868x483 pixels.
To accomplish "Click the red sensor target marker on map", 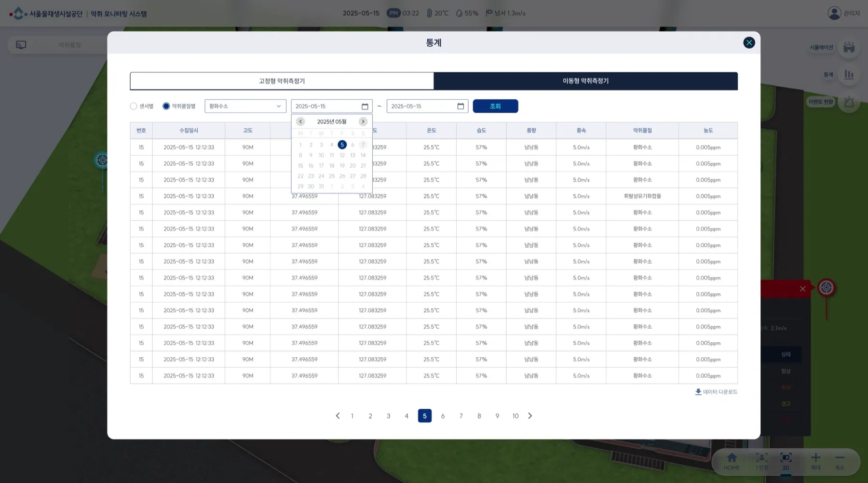I will click(x=826, y=288).
